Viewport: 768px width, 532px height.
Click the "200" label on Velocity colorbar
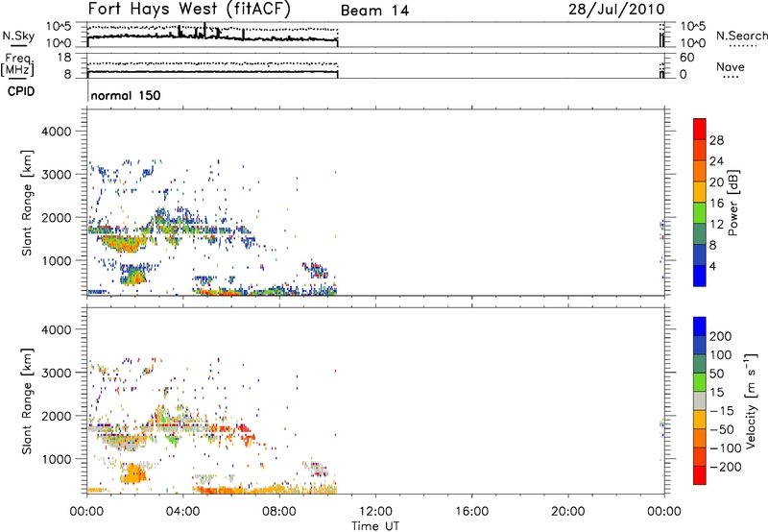(721, 336)
